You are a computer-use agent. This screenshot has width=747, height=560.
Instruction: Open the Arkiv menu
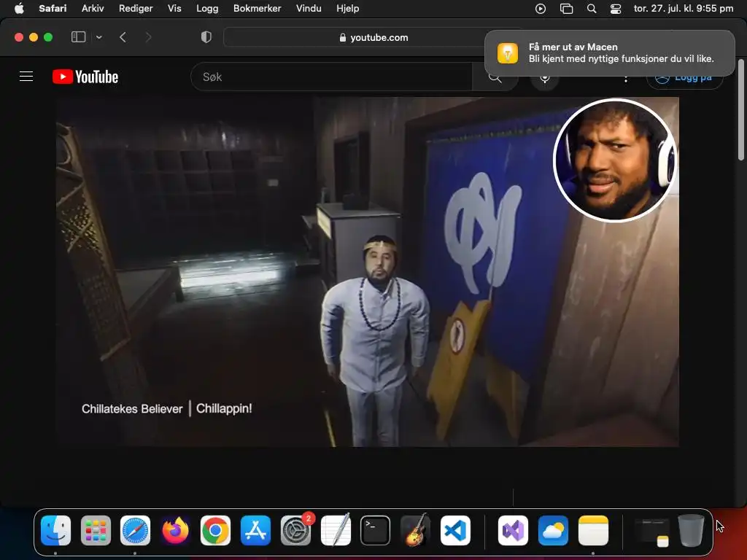click(93, 8)
